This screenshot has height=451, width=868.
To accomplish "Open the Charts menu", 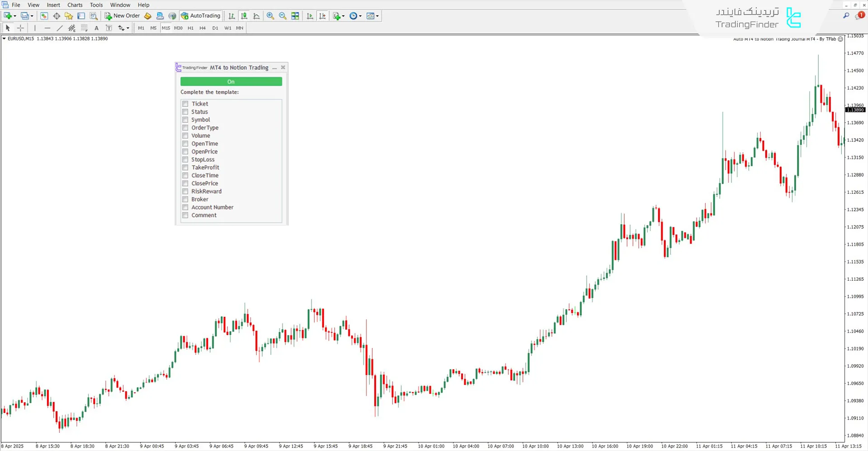I will [75, 5].
